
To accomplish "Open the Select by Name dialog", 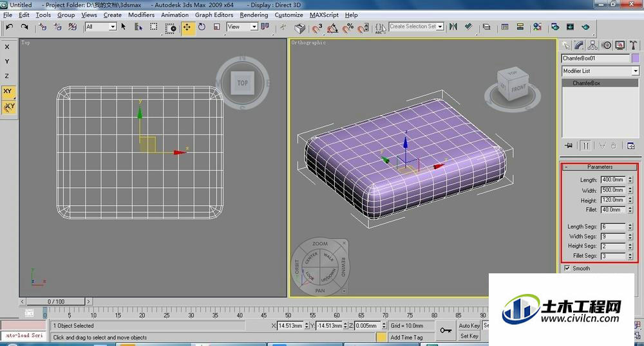I will (138, 27).
